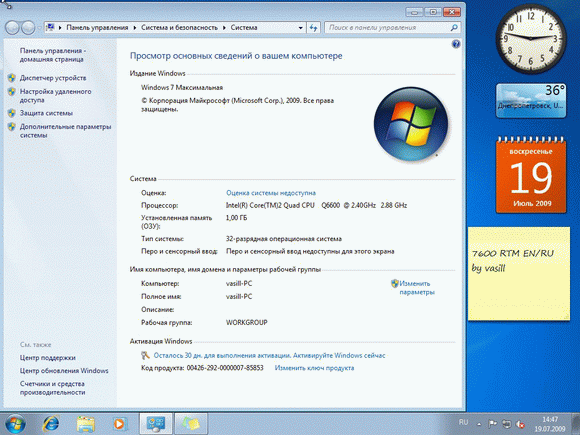Launch Internet Explorer from the taskbar
580x435 pixels.
tap(51, 424)
